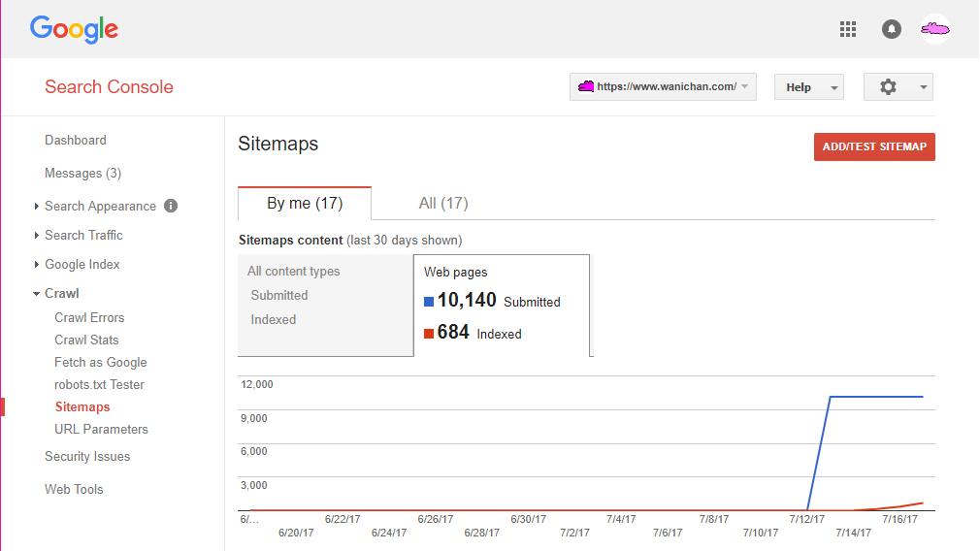Click the Search Traffic label
Screen dimensions: 980x551
coord(83,235)
